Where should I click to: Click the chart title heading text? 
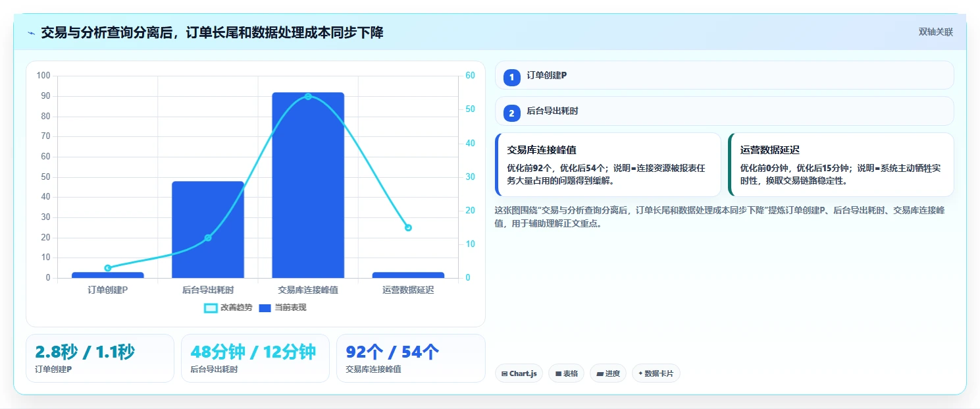(212, 32)
